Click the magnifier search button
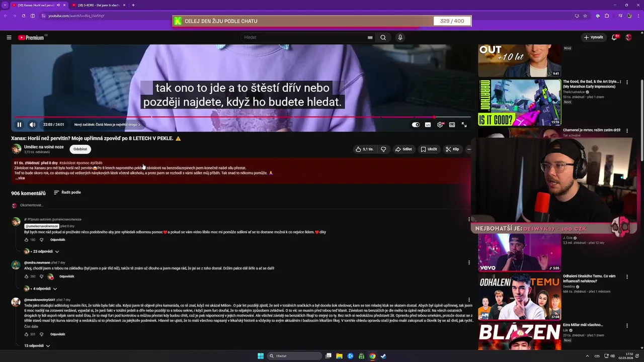The image size is (644, 362). click(x=383, y=37)
